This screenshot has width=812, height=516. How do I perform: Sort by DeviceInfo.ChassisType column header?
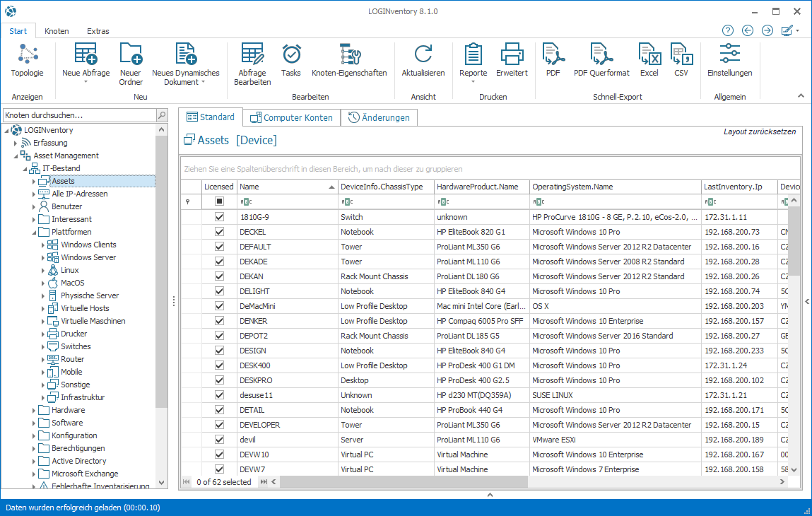click(386, 187)
